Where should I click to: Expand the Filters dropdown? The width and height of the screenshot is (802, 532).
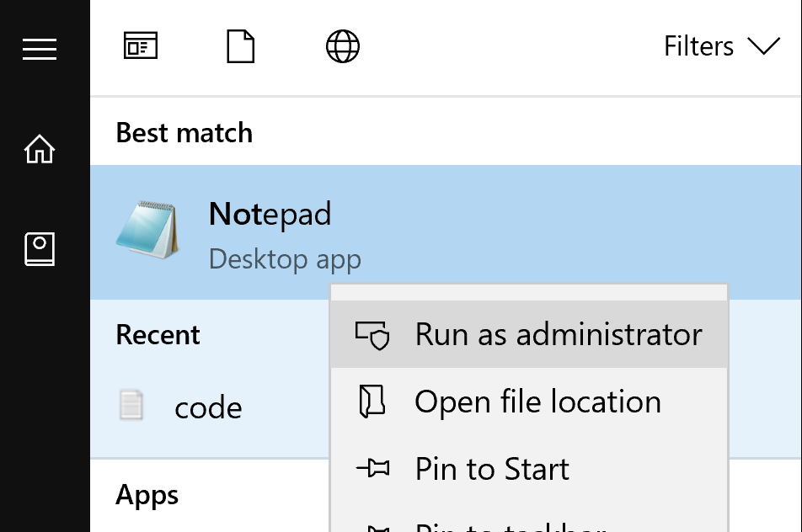(722, 46)
